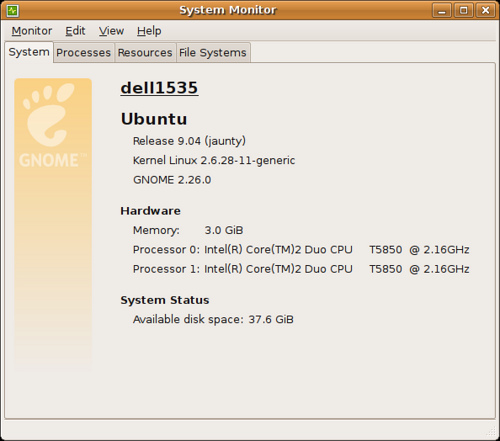Switch to the Processes tab

click(x=83, y=53)
